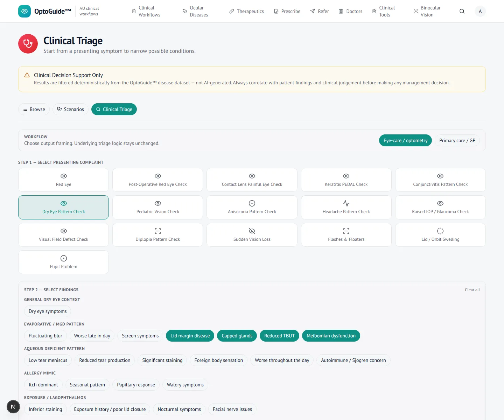Toggle the Nocturnal symptoms chip

tap(179, 409)
